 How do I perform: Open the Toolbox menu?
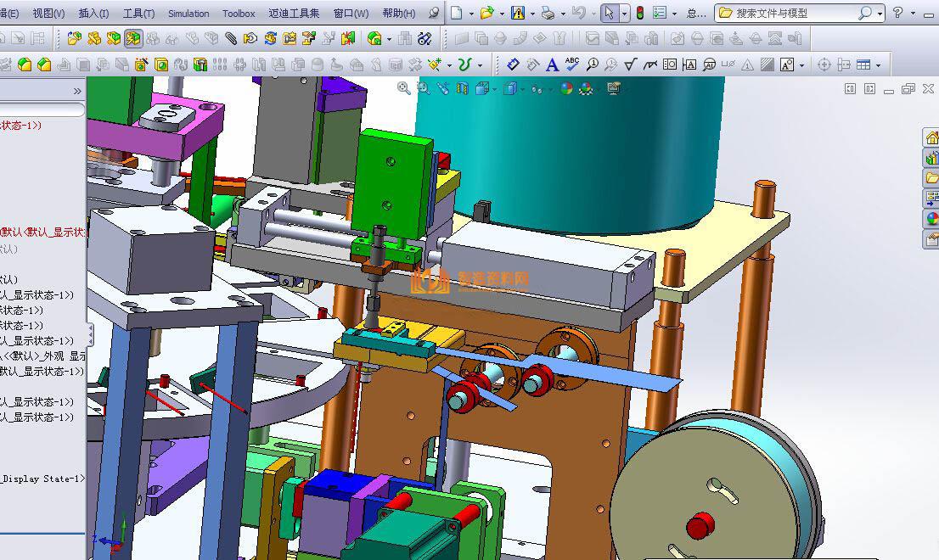tap(239, 14)
